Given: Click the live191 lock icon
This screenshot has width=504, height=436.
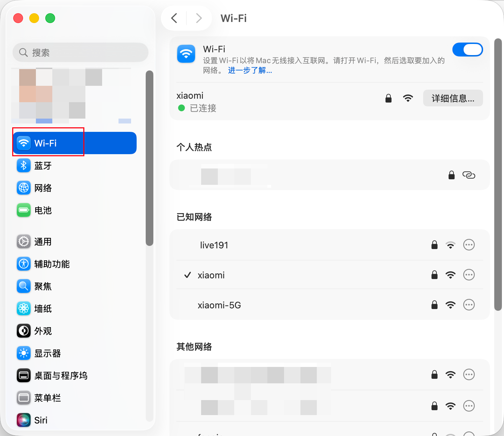Looking at the screenshot, I should pos(434,245).
